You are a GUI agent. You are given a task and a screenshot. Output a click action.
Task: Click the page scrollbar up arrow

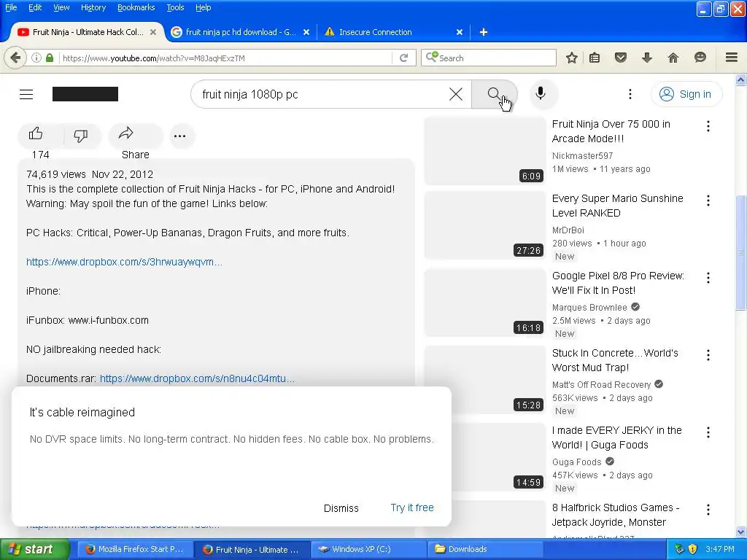click(x=740, y=80)
